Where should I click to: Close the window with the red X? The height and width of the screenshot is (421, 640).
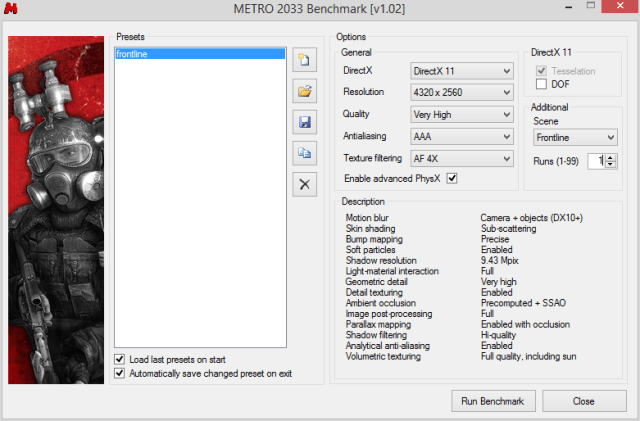click(x=620, y=6)
